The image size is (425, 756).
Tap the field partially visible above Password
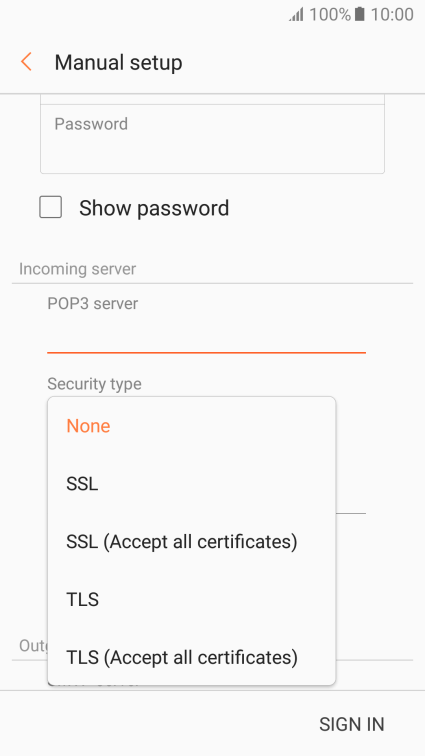(x=212, y=99)
